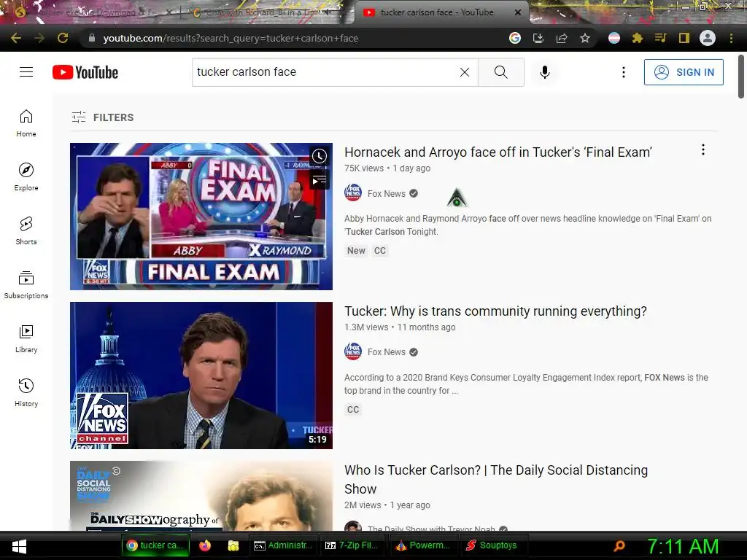Click the Google icon in address bar

tap(515, 38)
